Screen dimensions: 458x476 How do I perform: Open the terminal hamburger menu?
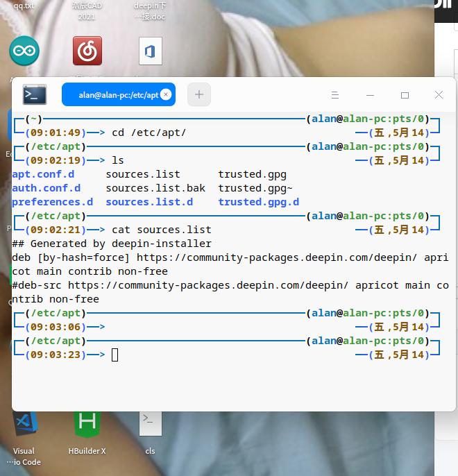tap(335, 95)
